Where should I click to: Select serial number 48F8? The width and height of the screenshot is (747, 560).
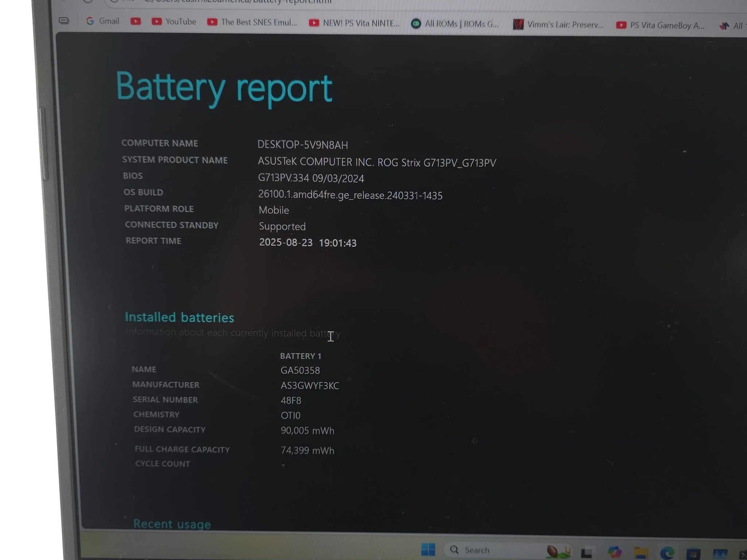tap(291, 401)
